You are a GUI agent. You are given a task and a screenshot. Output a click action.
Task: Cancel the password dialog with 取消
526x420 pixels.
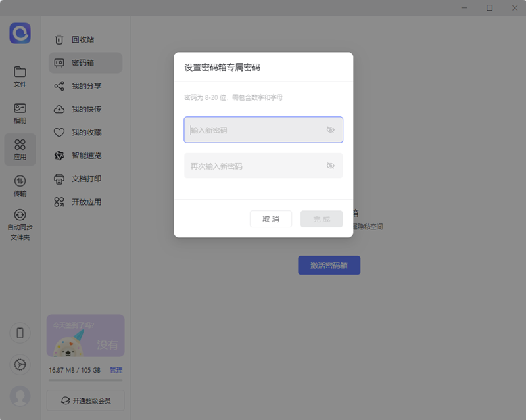(271, 219)
